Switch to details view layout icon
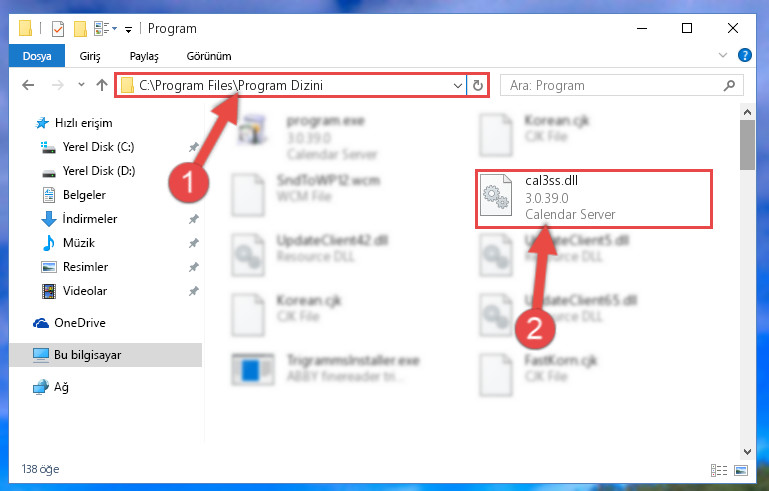The image size is (769, 491). (x=719, y=470)
